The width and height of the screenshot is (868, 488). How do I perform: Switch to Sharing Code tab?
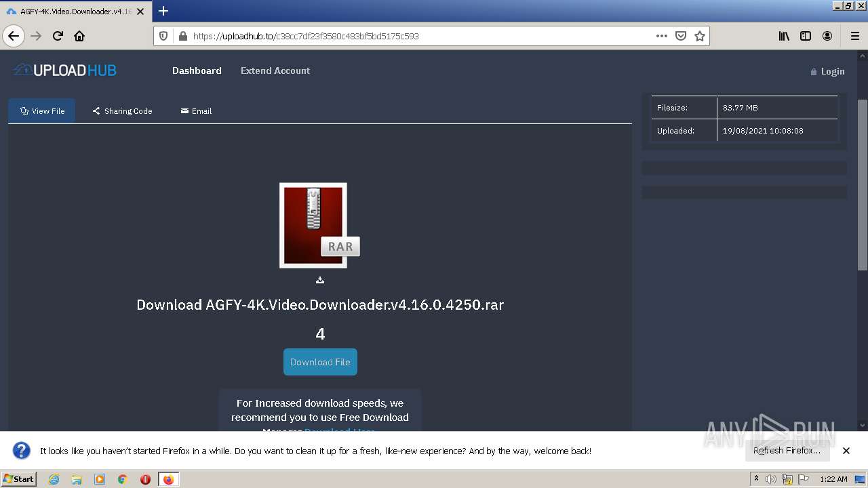click(x=123, y=111)
